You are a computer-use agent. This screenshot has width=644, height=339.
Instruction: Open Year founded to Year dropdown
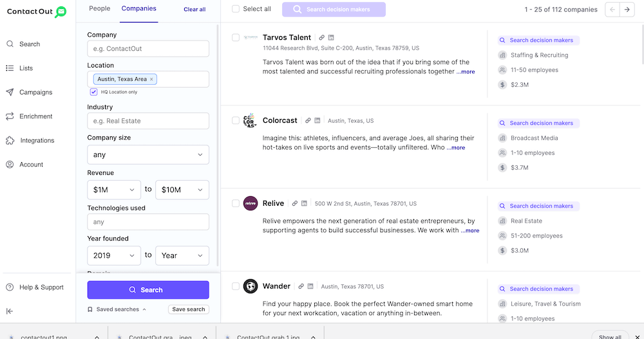point(182,255)
